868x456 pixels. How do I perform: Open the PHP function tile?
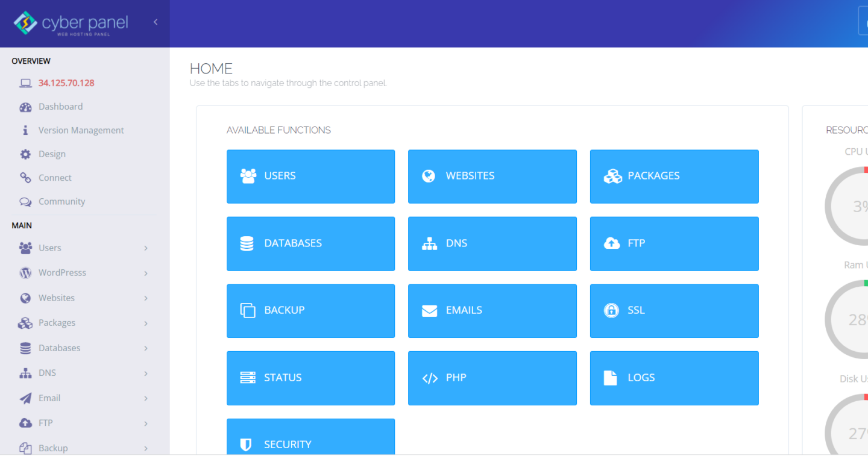point(492,378)
